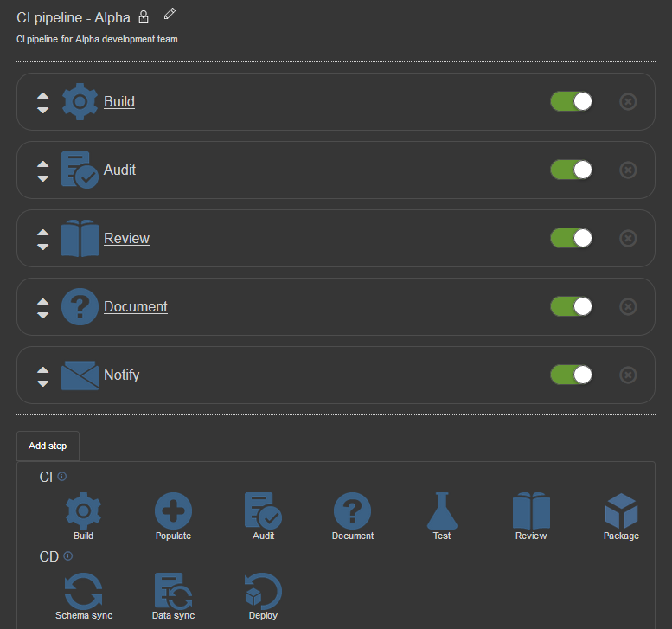Delete the Review step using its X button

coord(628,239)
